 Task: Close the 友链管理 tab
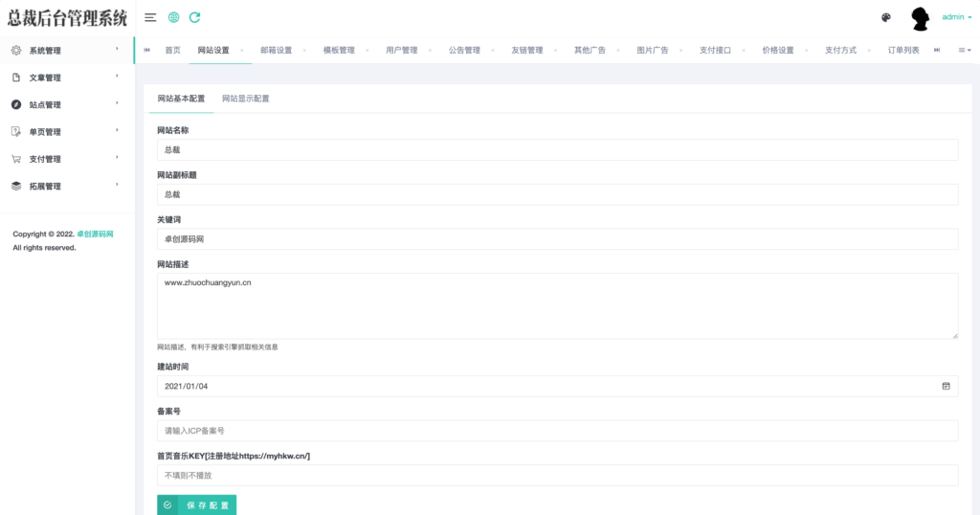555,50
